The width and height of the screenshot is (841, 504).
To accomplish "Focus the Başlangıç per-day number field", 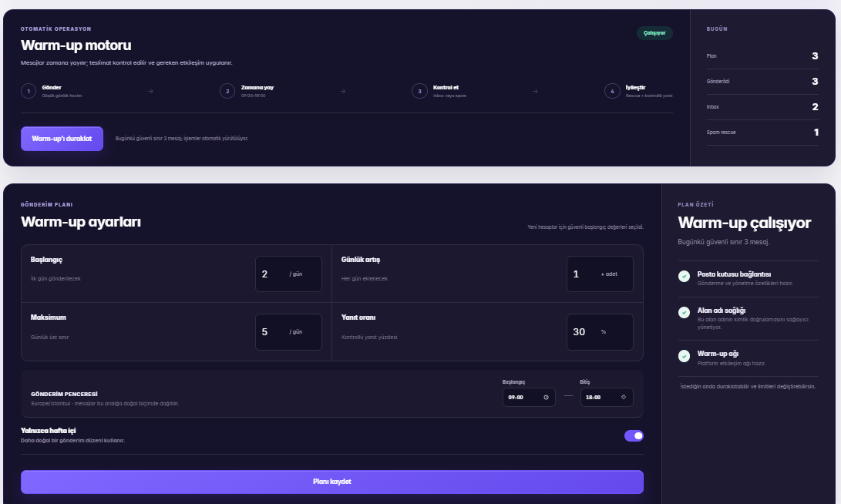I will tap(288, 274).
